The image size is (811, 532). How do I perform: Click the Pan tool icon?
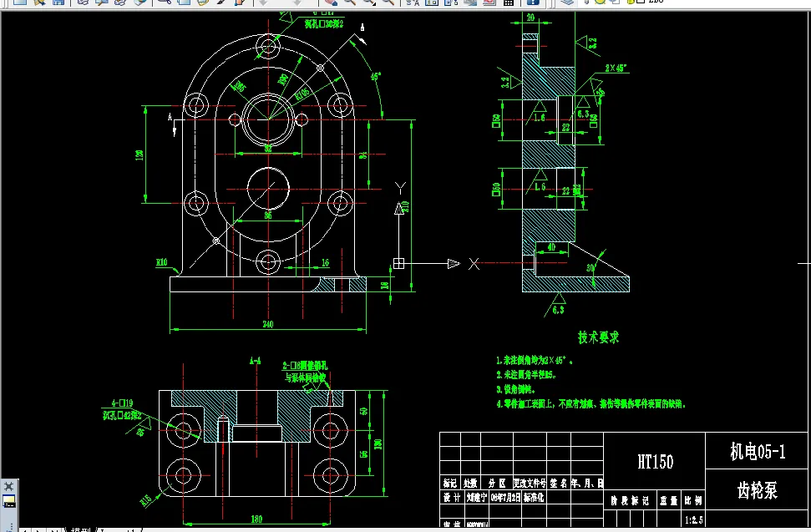tap(331, 2)
